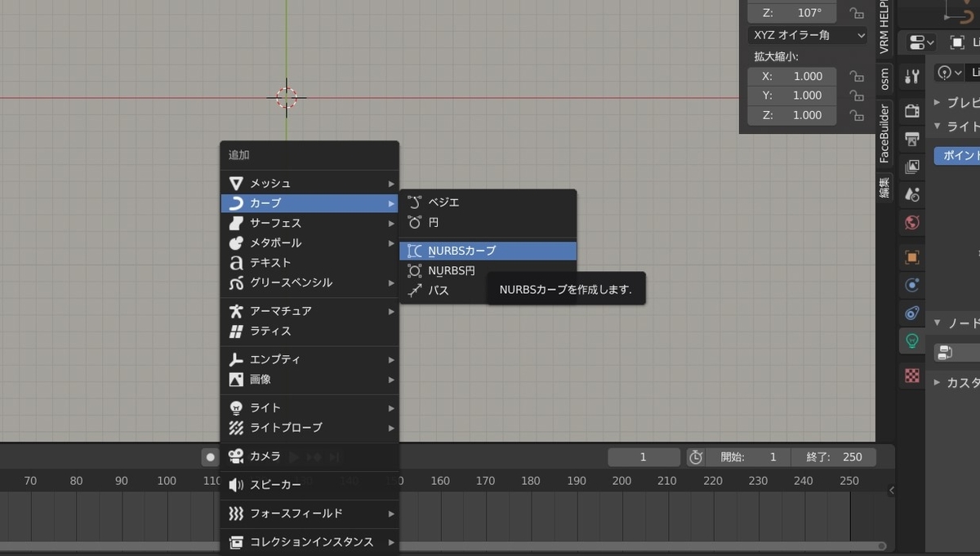Enable the auto-keyframe record toggle

(211, 456)
